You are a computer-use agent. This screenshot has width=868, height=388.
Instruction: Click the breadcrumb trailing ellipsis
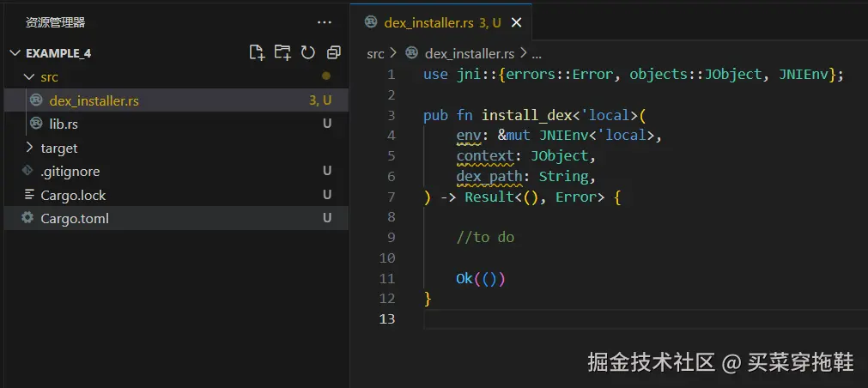536,54
